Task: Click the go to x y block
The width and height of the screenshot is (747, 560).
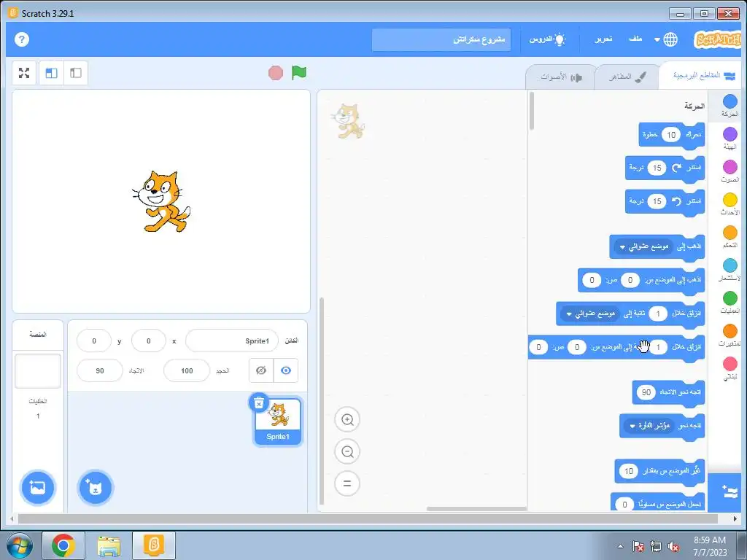Action: tap(641, 281)
